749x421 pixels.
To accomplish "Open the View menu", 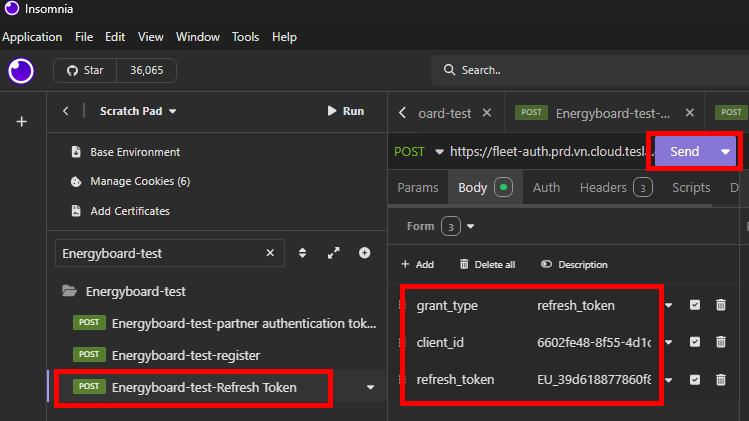I will click(x=150, y=37).
